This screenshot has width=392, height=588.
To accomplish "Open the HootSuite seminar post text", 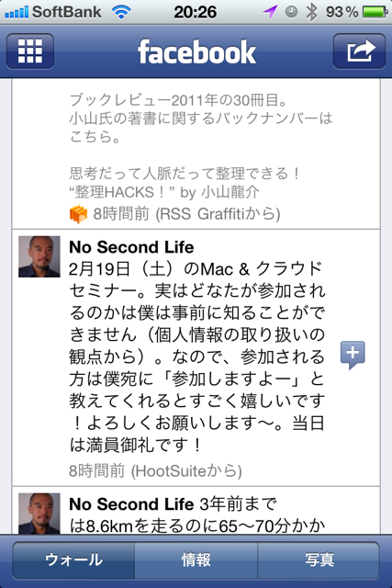I will [x=197, y=356].
